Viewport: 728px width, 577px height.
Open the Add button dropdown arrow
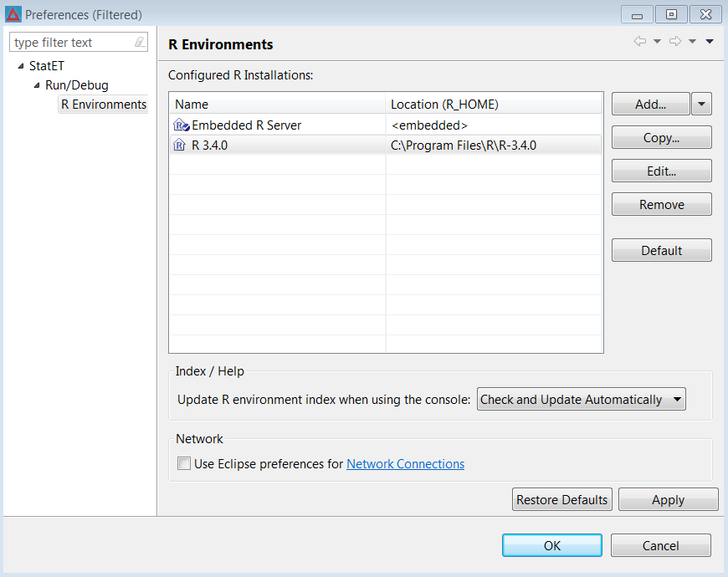[x=701, y=104]
